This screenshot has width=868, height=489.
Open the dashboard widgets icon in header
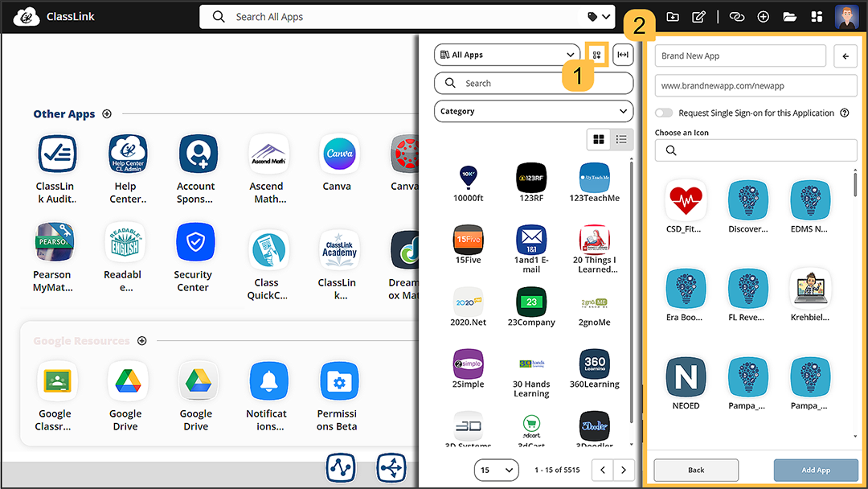(x=817, y=17)
